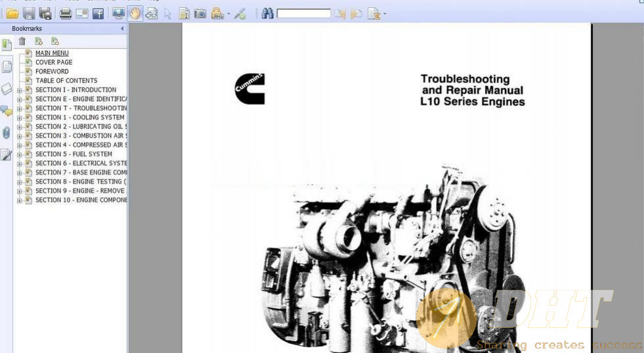Viewport: 644px width, 353px height.
Task: Select SECTION 4 - COMPRESSED AIR bookmark text
Action: (81, 145)
